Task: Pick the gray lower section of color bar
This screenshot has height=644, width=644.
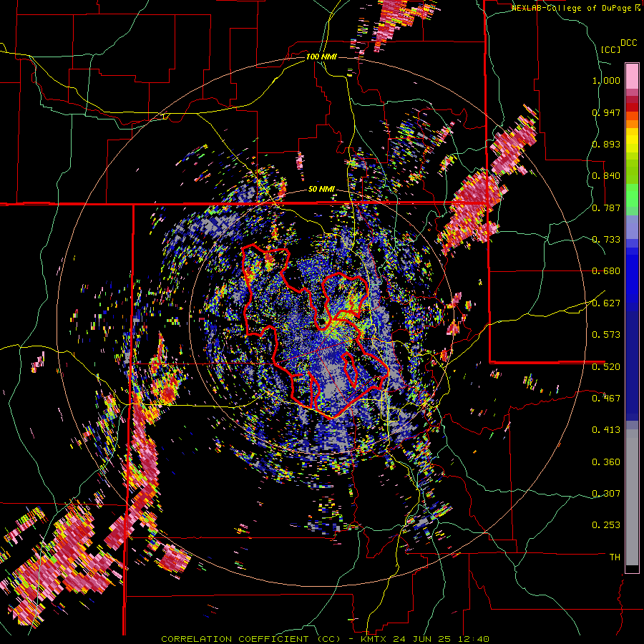Action: point(632,497)
